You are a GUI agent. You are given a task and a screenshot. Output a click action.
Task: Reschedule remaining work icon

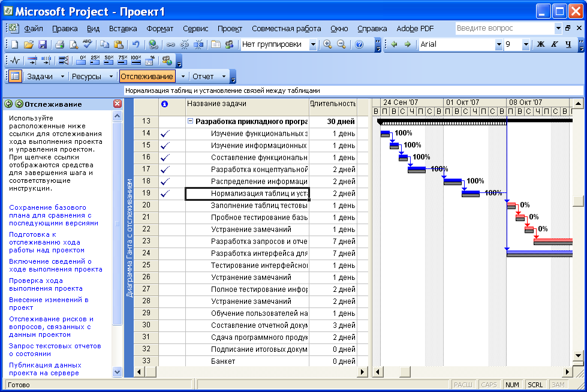point(46,61)
